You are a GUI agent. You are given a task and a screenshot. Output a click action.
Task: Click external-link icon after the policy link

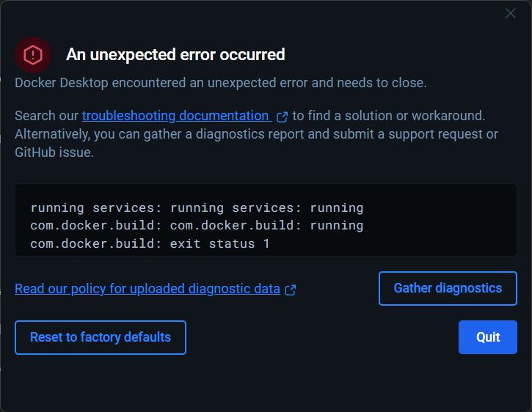291,290
